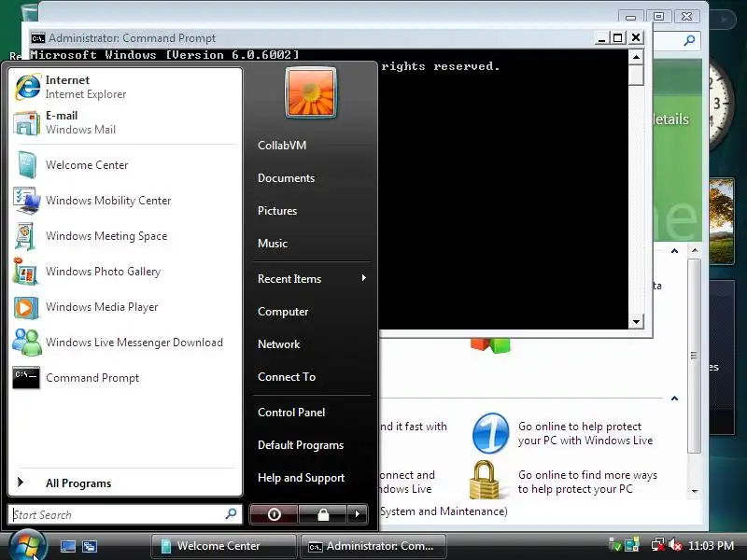This screenshot has width=747, height=560.
Task: Click the sidebar clock gadget
Action: (x=722, y=105)
